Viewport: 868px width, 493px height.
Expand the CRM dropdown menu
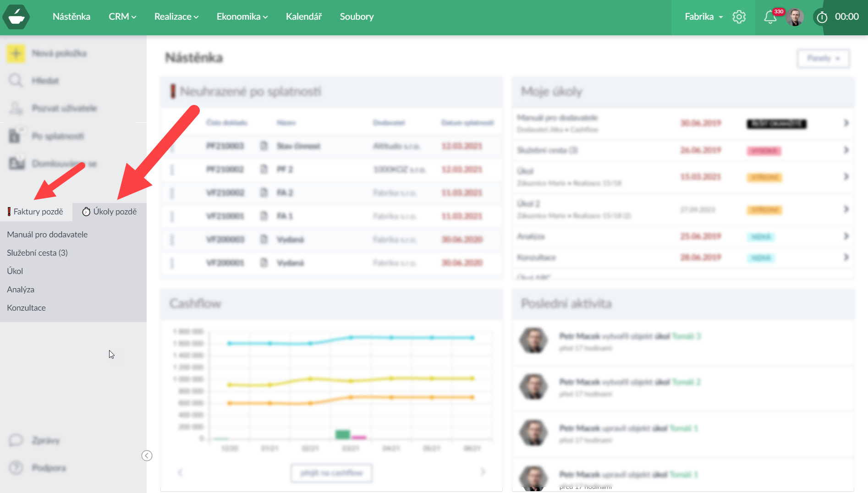click(122, 16)
